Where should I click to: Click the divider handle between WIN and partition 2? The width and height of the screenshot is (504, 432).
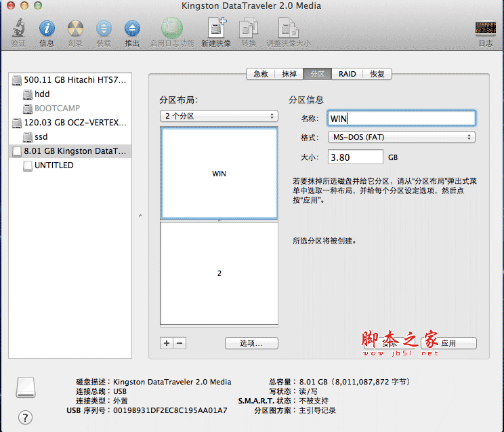tap(219, 221)
